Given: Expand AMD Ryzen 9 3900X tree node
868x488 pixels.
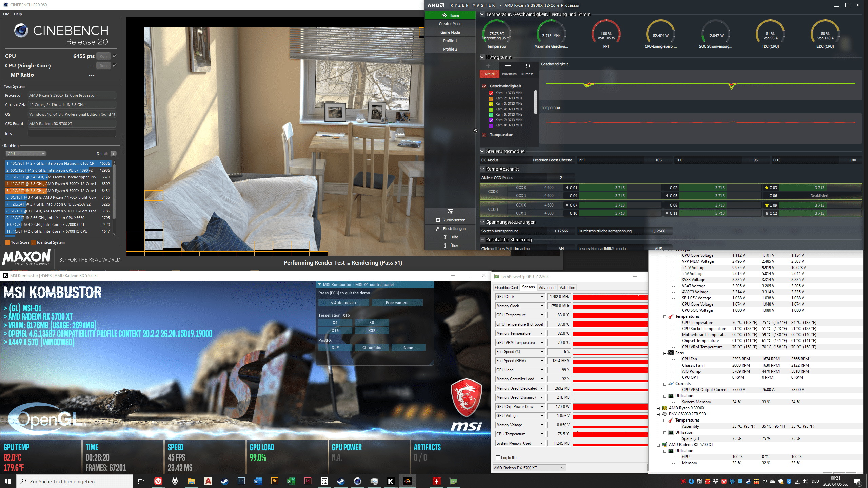Looking at the screenshot, I should click(x=658, y=408).
